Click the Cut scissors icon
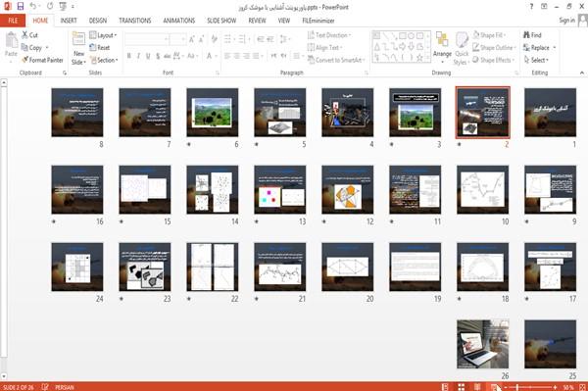This screenshot has height=391, width=588. pos(25,35)
